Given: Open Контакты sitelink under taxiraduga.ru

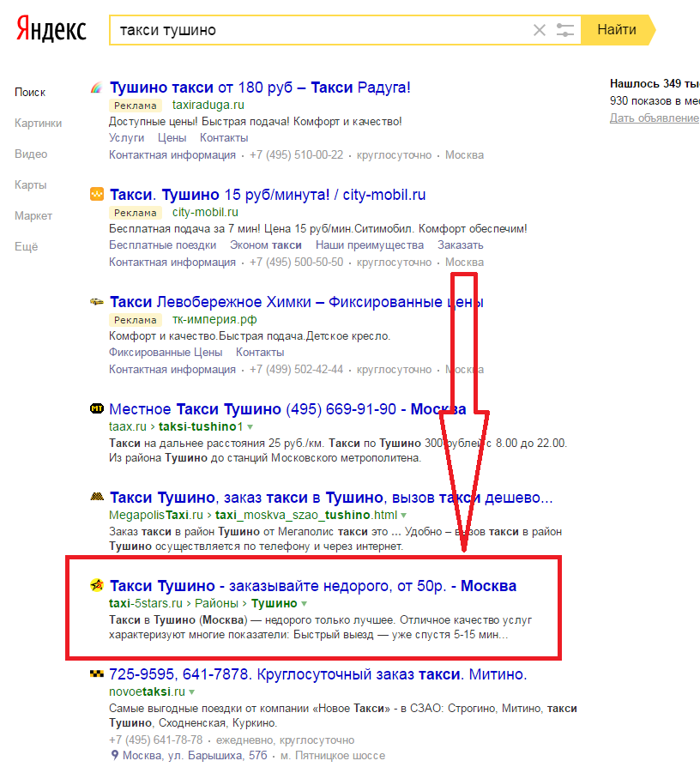Looking at the screenshot, I should pos(224,138).
